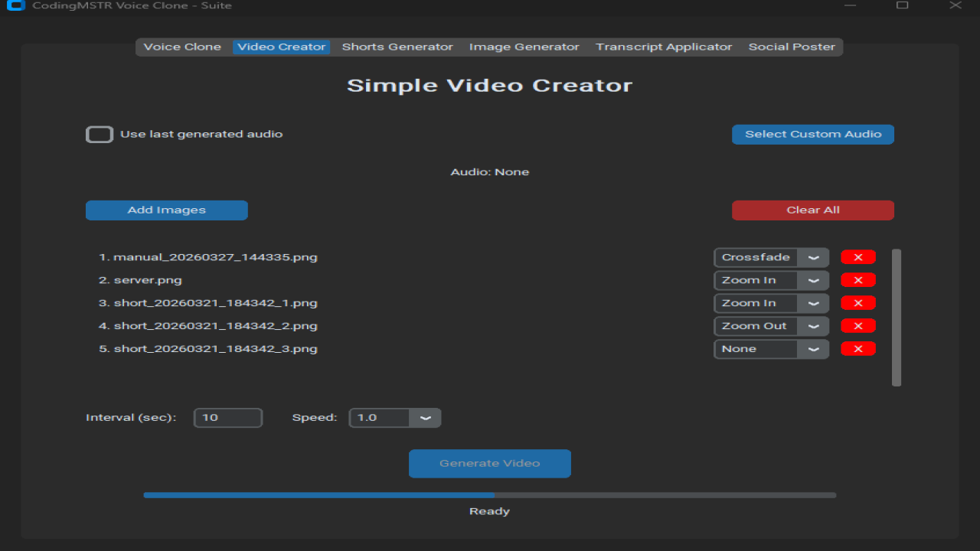Select manual_20260327_144335.png in the list
Image resolution: width=980 pixels, height=551 pixels.
(208, 257)
